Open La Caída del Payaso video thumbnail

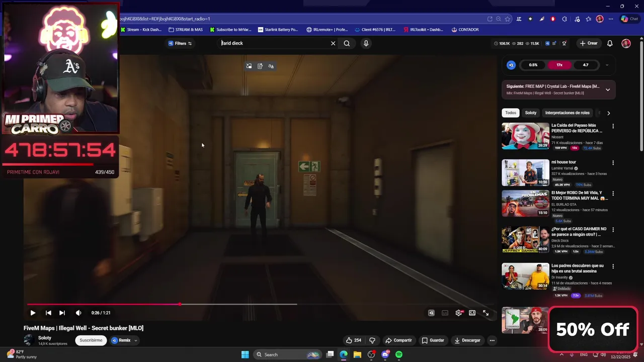(525, 136)
